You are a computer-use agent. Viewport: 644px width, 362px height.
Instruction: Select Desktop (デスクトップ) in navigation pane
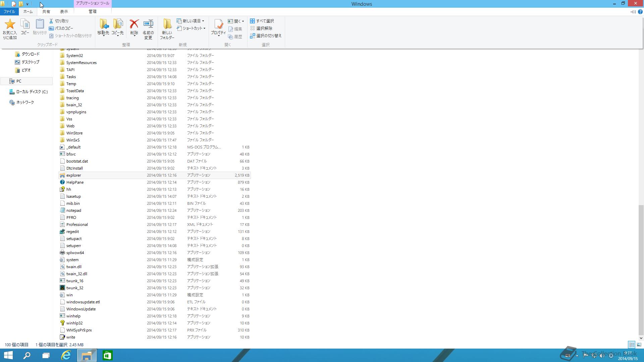click(27, 62)
